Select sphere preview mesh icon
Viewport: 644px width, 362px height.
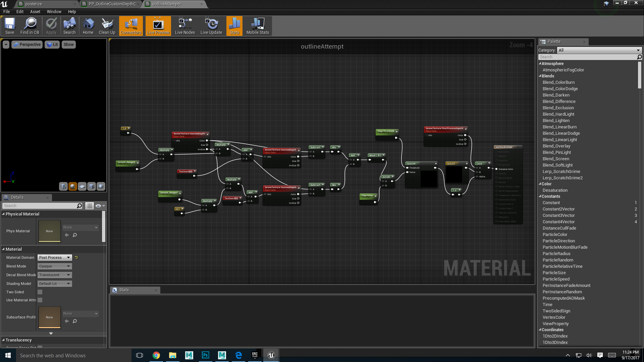click(72, 186)
